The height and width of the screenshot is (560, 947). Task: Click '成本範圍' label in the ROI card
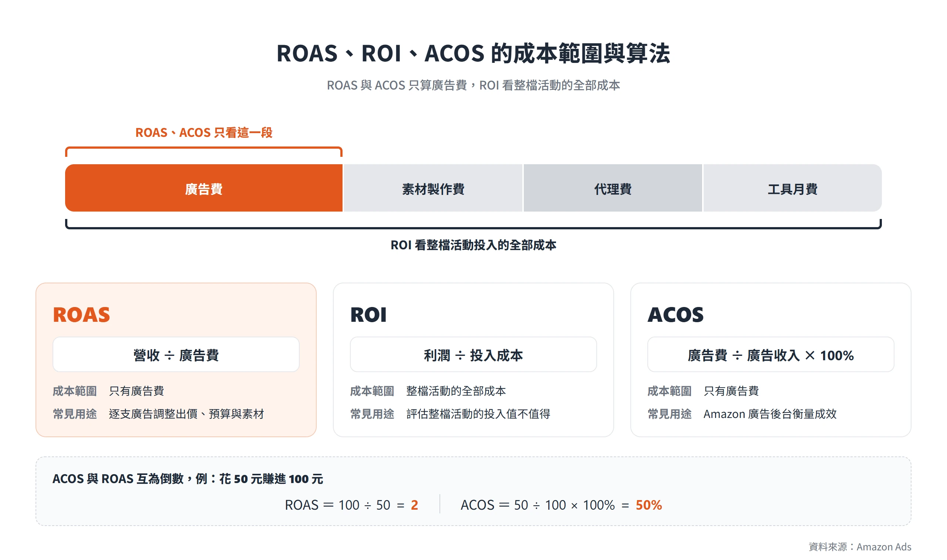(372, 391)
